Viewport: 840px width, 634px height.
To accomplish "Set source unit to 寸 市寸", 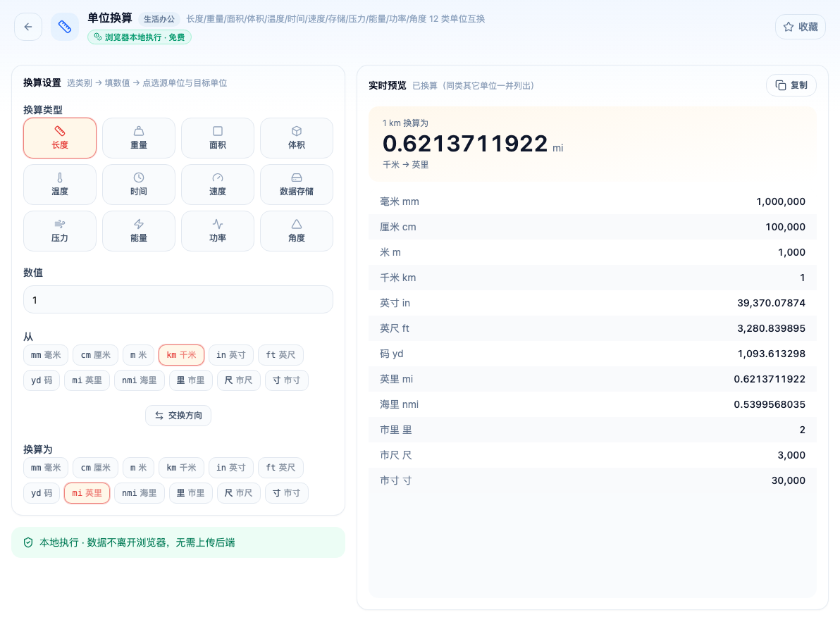I will pos(287,380).
